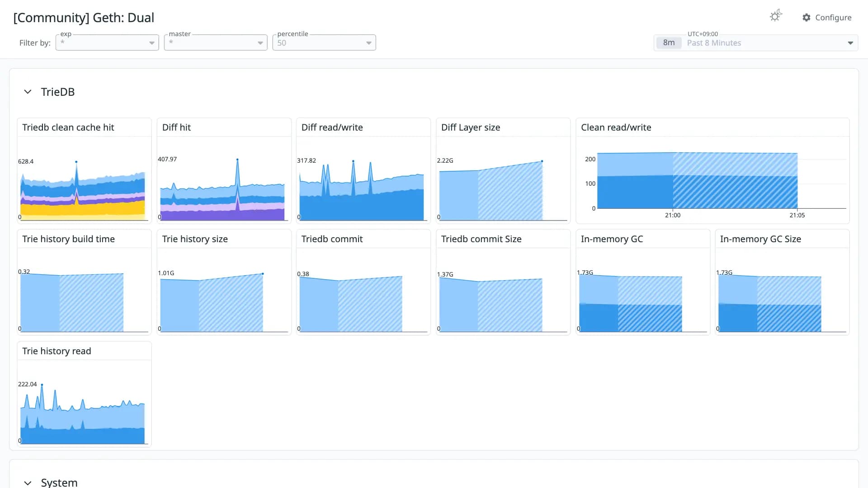Click the Diff hit widget title
This screenshot has width=868, height=488.
pos(176,127)
